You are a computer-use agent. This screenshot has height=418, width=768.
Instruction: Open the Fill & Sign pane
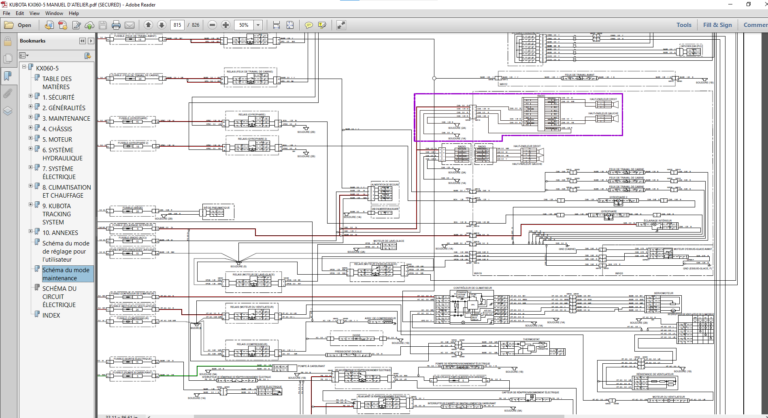tap(718, 25)
